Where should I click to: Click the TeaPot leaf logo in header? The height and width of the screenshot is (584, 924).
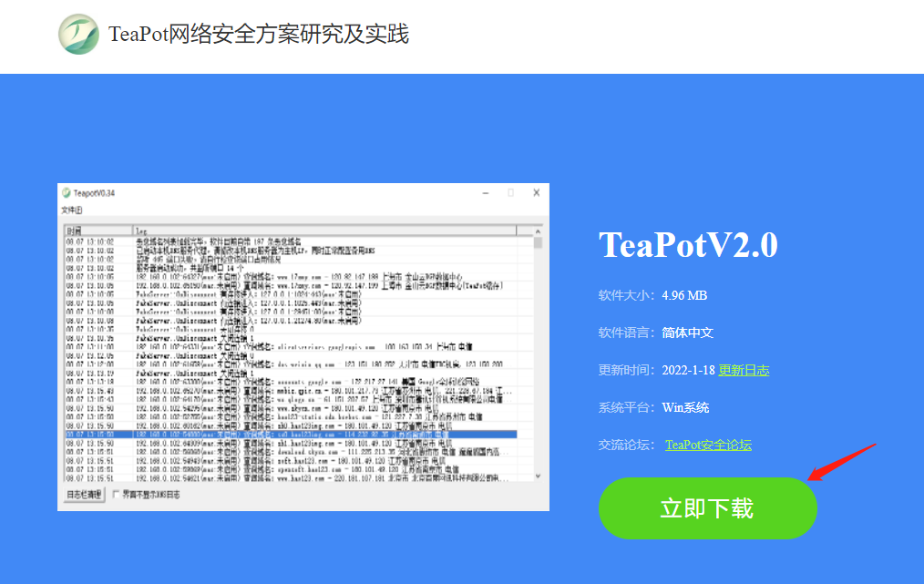point(79,35)
